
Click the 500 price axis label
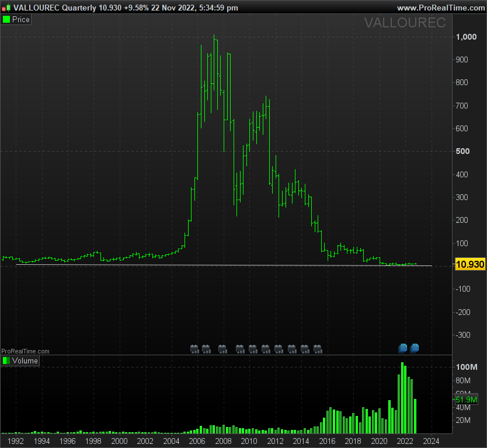462,152
